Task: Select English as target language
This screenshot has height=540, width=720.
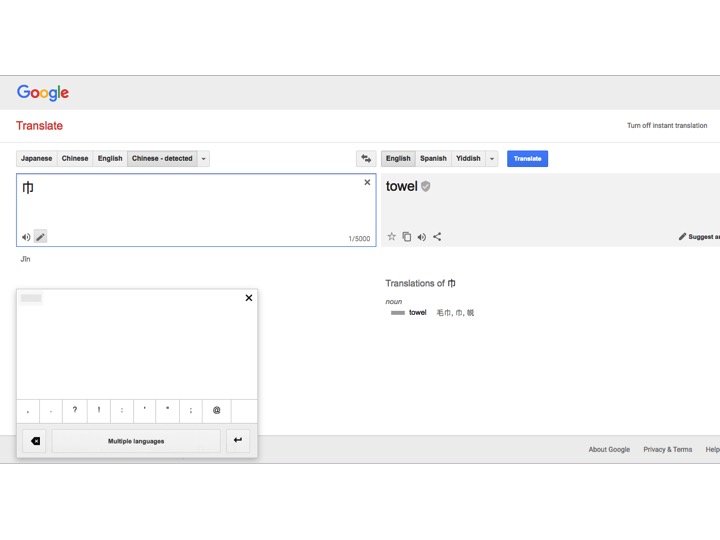Action: pos(398,158)
